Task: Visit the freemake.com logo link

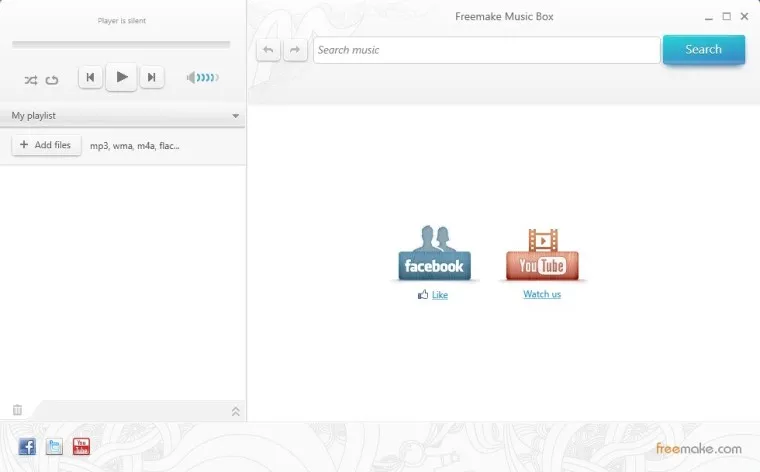Action: point(699,449)
